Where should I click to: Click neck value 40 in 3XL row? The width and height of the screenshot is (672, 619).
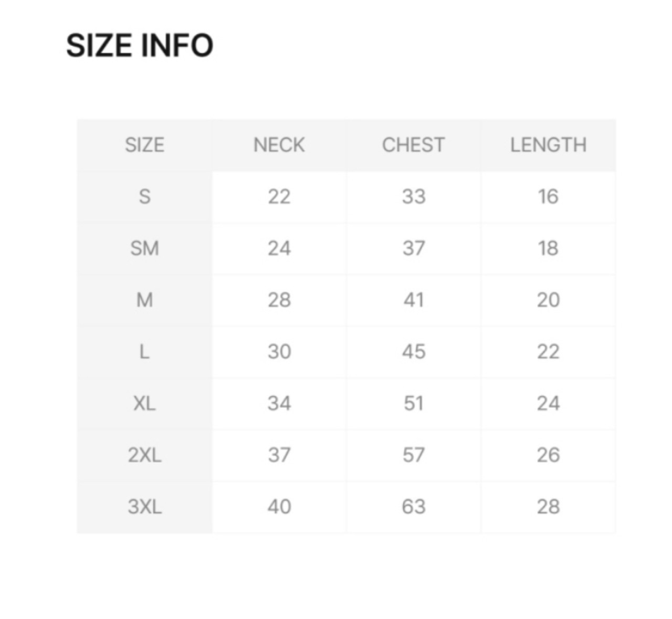[x=279, y=507]
